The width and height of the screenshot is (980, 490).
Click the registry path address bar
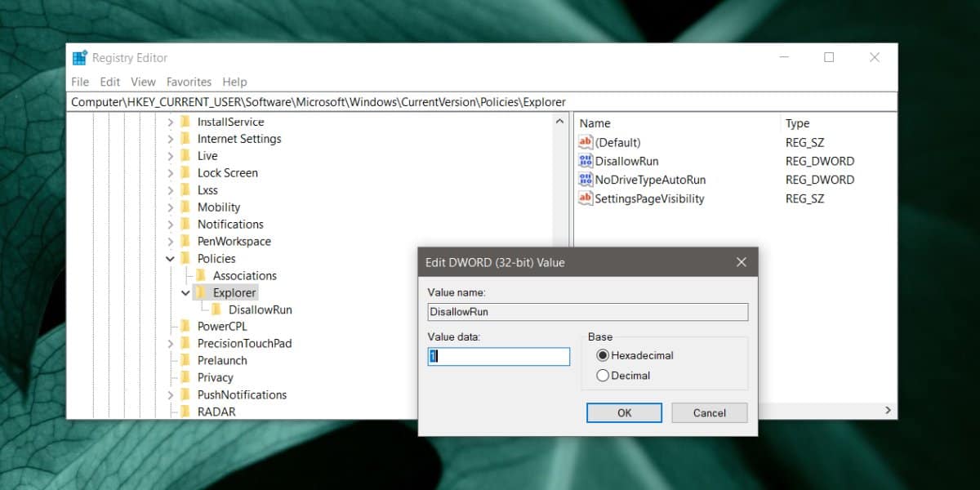tap(482, 102)
